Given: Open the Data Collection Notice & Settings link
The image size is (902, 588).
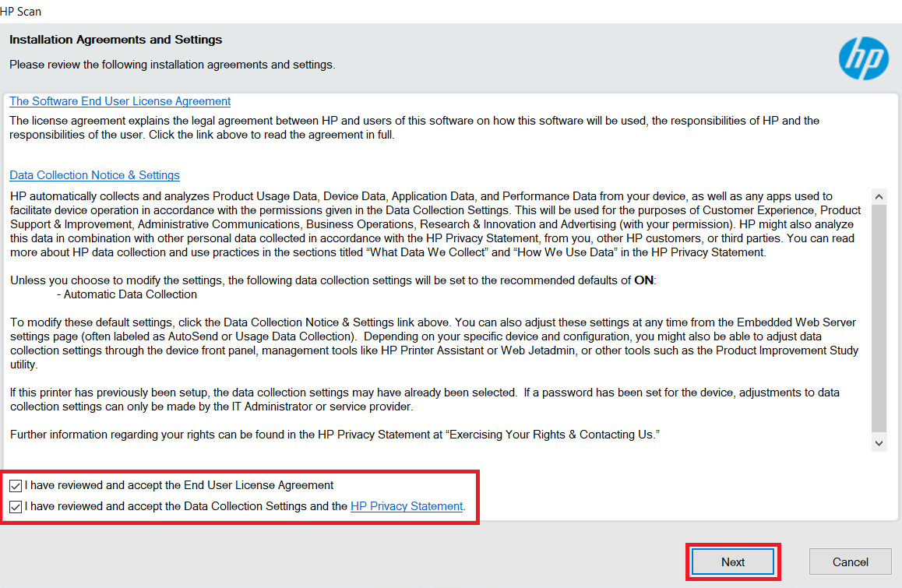Looking at the screenshot, I should (94, 175).
